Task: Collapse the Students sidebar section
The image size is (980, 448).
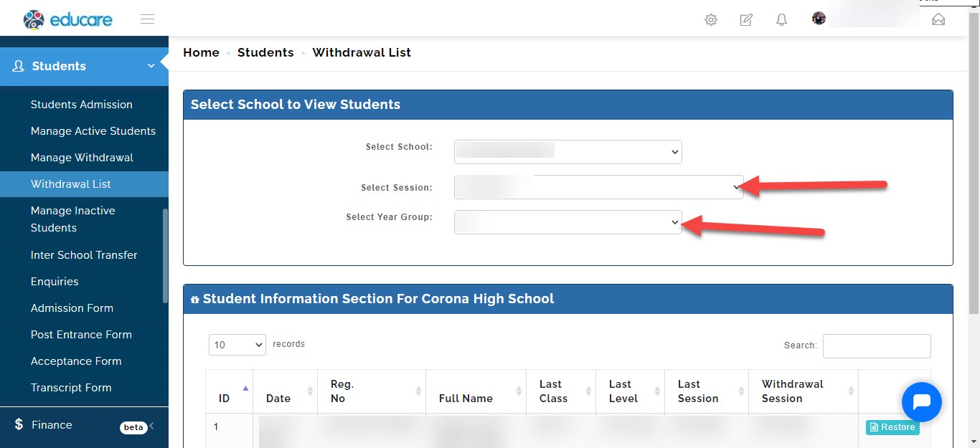Action: [x=151, y=66]
